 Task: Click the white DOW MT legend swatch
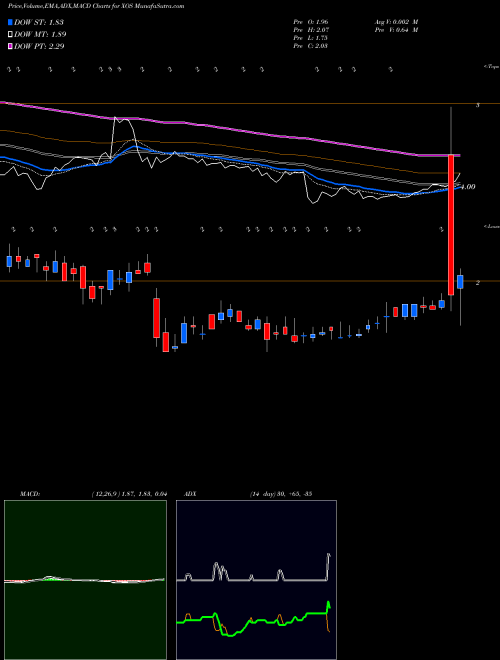[x=10, y=34]
